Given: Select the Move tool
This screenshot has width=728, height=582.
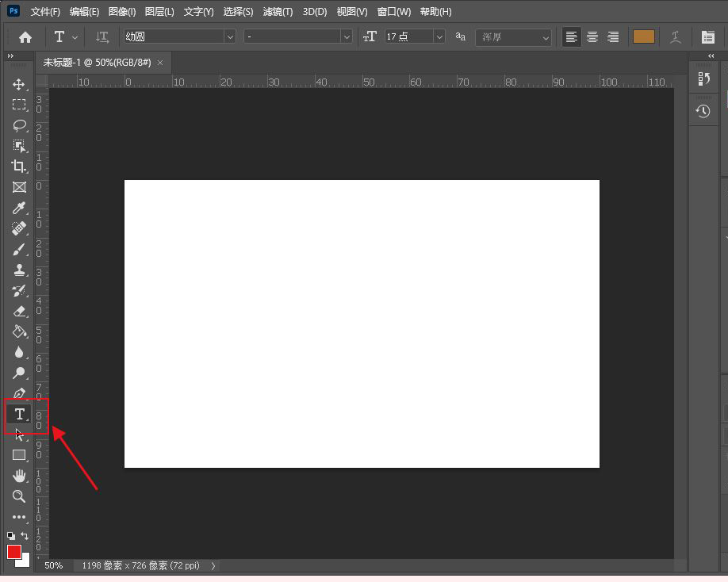Looking at the screenshot, I should pos(19,84).
